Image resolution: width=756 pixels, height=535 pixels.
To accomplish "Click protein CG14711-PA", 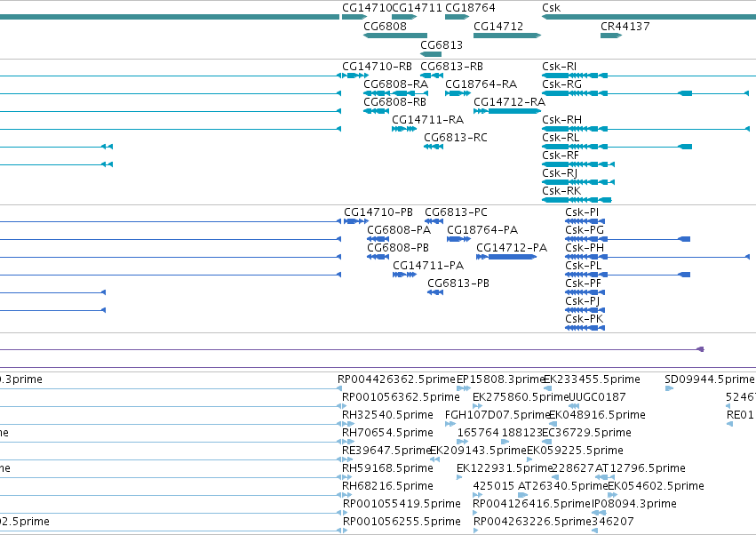I will point(428,266).
